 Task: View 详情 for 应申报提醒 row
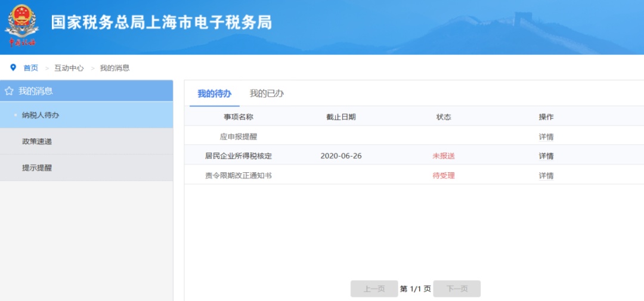(x=546, y=136)
